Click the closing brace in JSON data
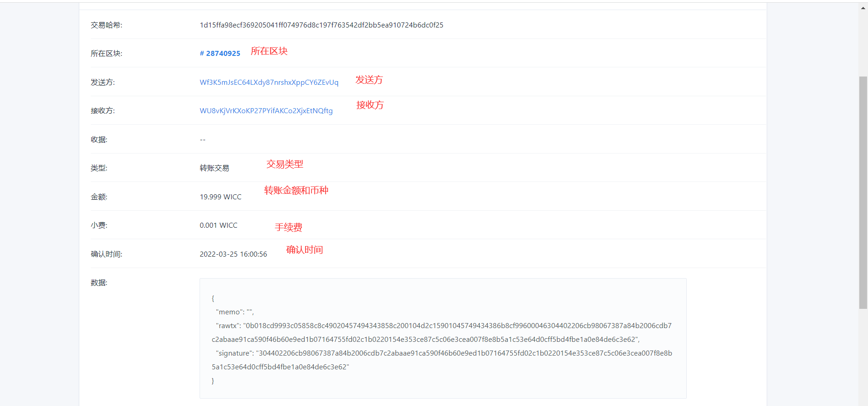The width and height of the screenshot is (868, 406). (x=213, y=381)
